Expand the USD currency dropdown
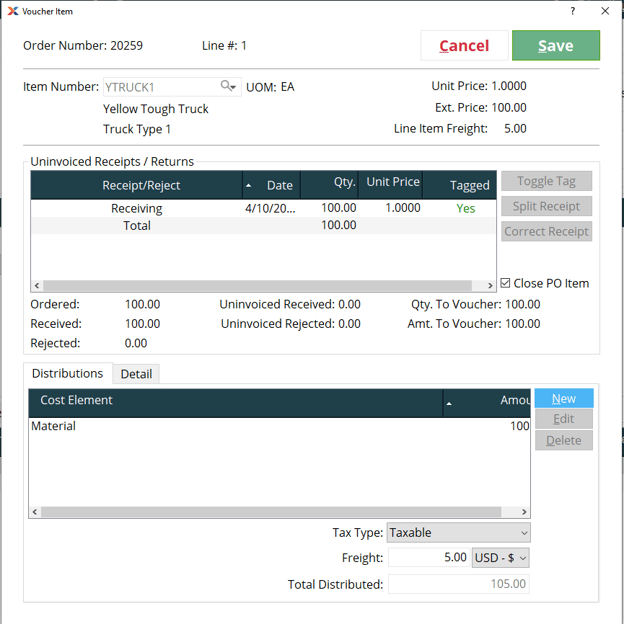Image resolution: width=624 pixels, height=624 pixels. pos(500,558)
